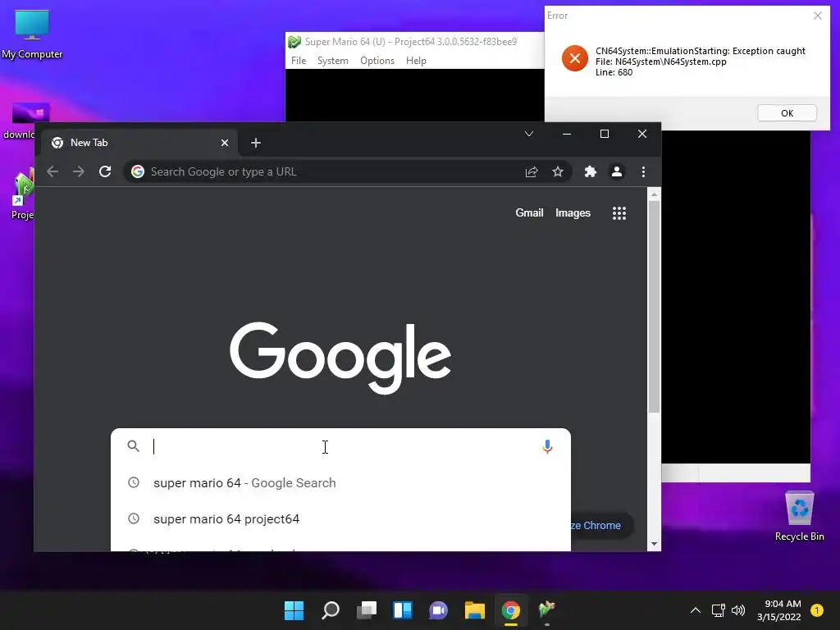This screenshot has height=630, width=840.
Task: Close the Error dialog
Action: (818, 16)
